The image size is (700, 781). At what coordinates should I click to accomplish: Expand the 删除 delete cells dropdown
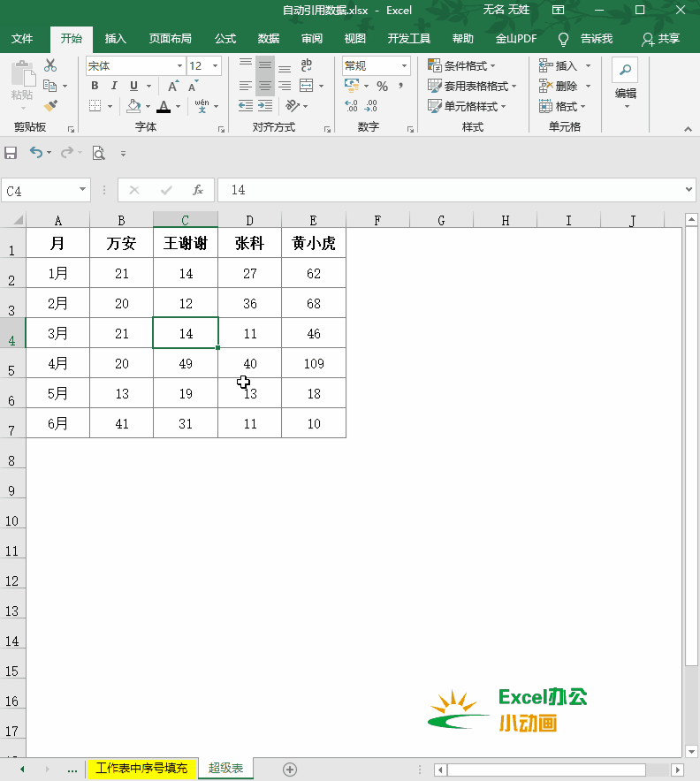(x=588, y=87)
